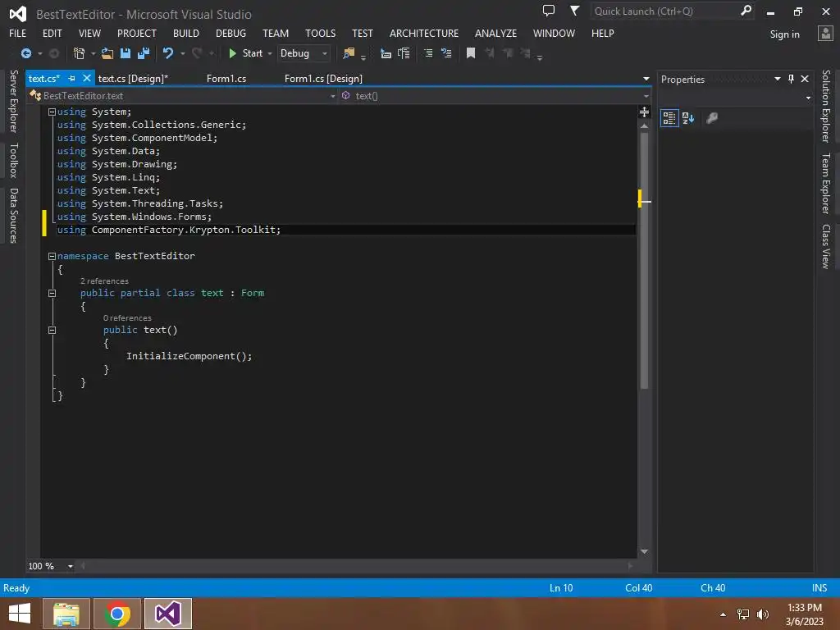This screenshot has height=630, width=840.
Task: Click the Comment out selected lines icon
Action: tap(428, 53)
